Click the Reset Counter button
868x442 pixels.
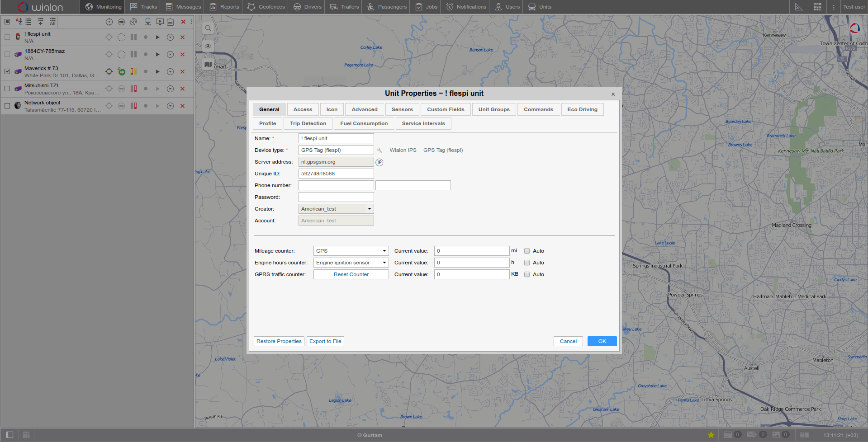351,275
